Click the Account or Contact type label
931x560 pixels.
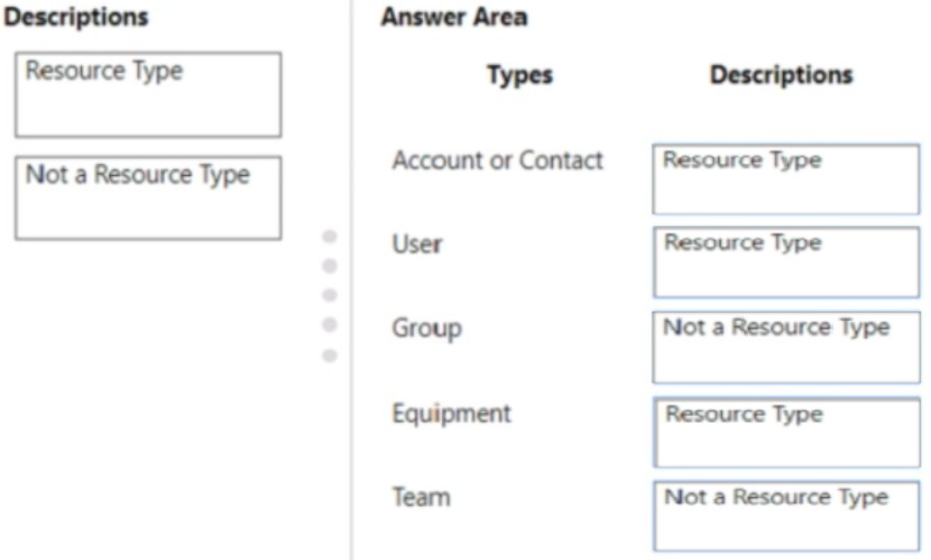pos(497,161)
